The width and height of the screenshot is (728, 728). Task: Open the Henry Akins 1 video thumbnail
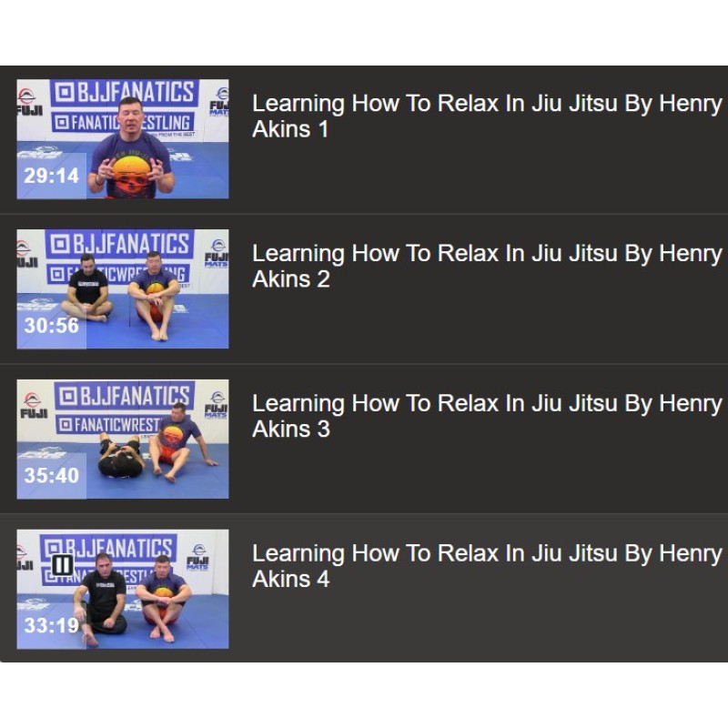[x=123, y=139]
